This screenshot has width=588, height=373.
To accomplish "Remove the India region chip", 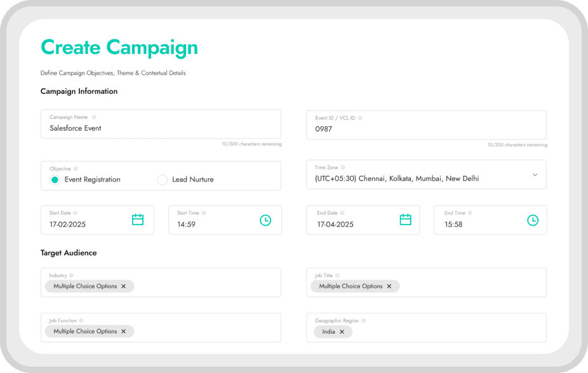I will [x=342, y=332].
